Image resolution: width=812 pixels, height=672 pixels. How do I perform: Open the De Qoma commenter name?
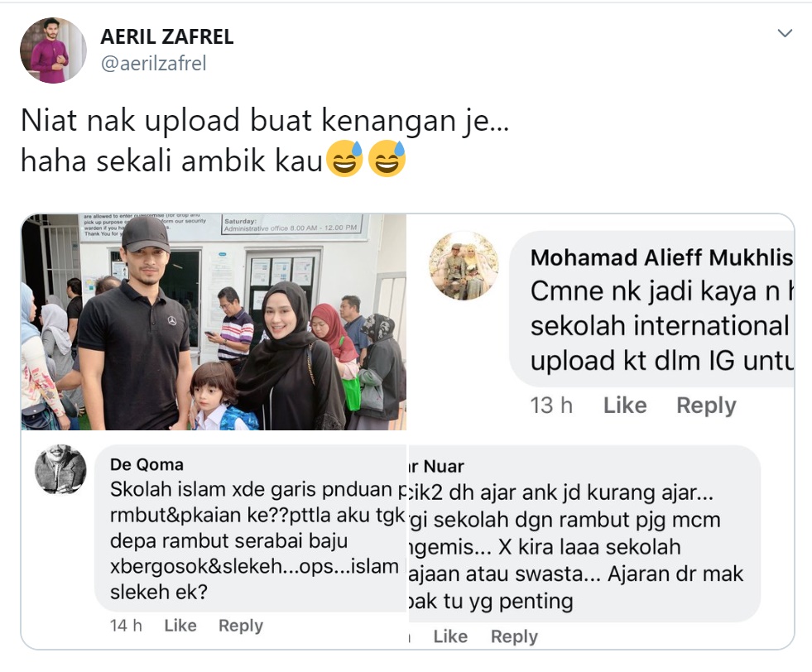pyautogui.click(x=147, y=465)
